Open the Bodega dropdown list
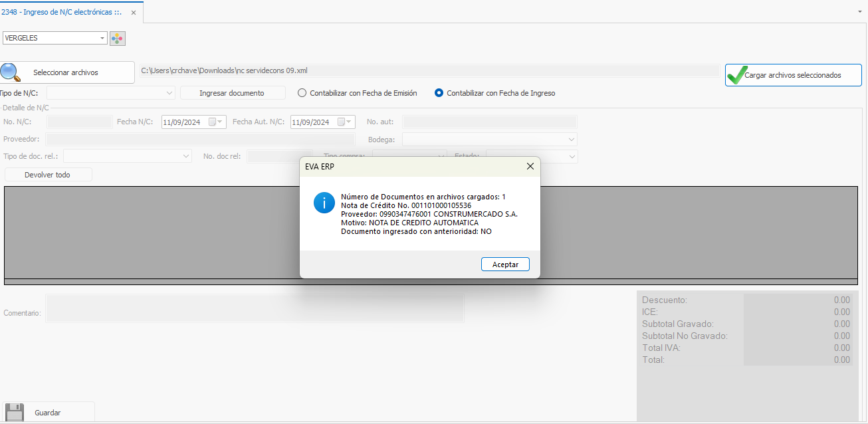 click(x=571, y=140)
